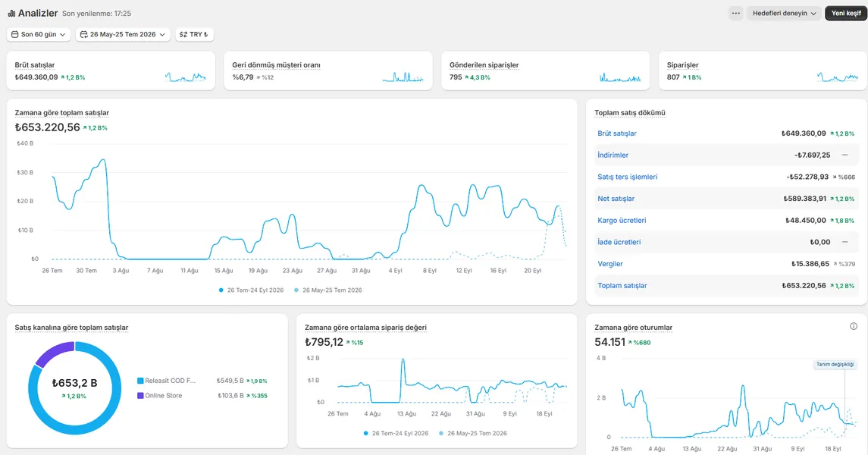Click the ₺549,5 B channel value

pyautogui.click(x=230, y=381)
